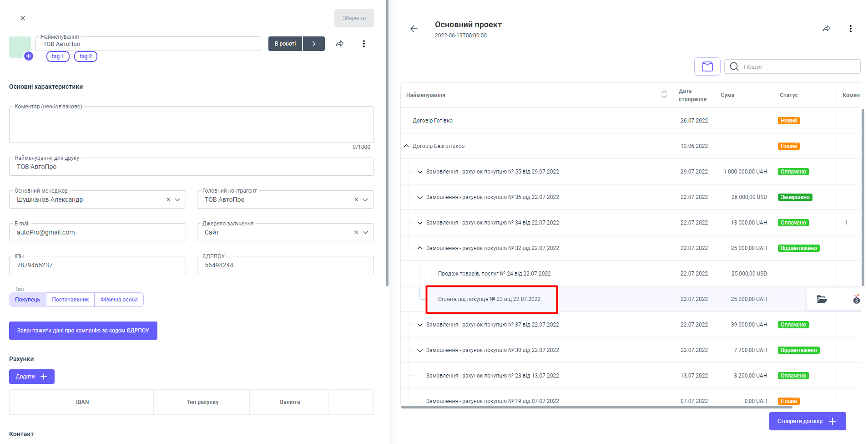868x444 pixels.
Task: Select the Покупець type option
Action: pos(28,300)
